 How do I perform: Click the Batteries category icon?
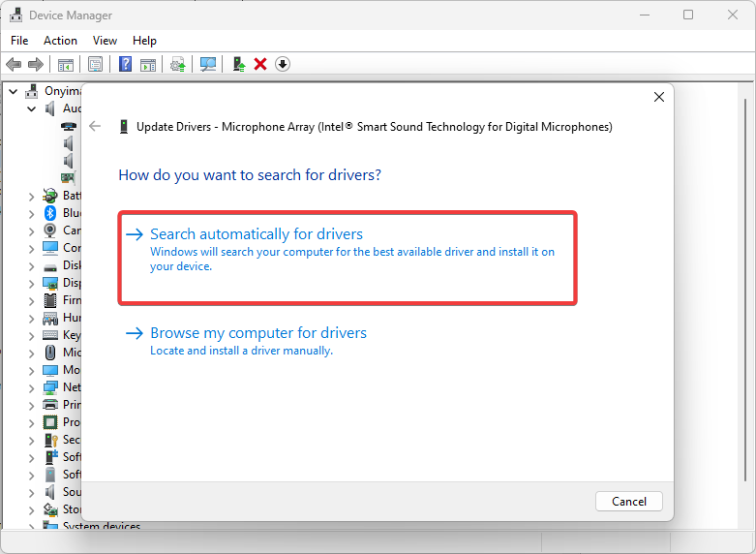(50, 196)
